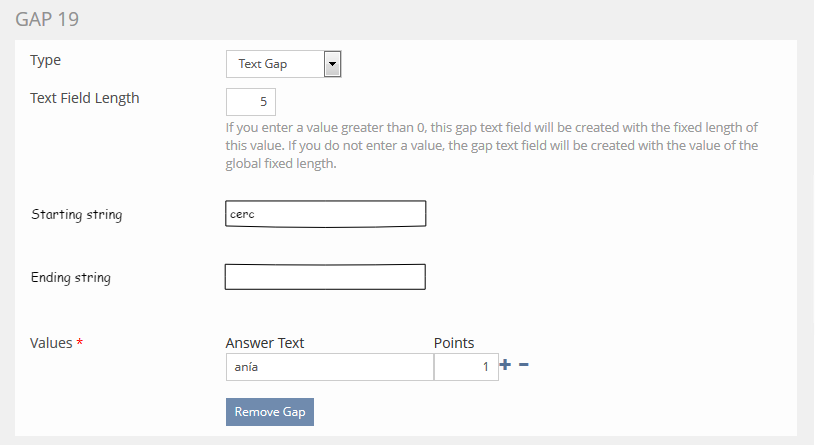Image resolution: width=815 pixels, height=445 pixels.
Task: Click the Points column header
Action: [x=454, y=343]
